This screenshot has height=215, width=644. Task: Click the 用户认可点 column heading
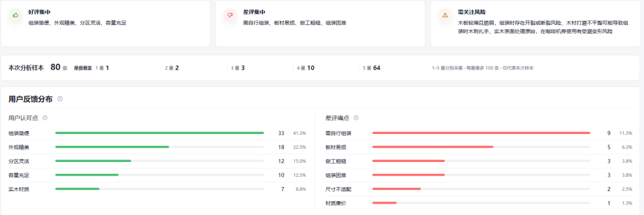(x=23, y=118)
